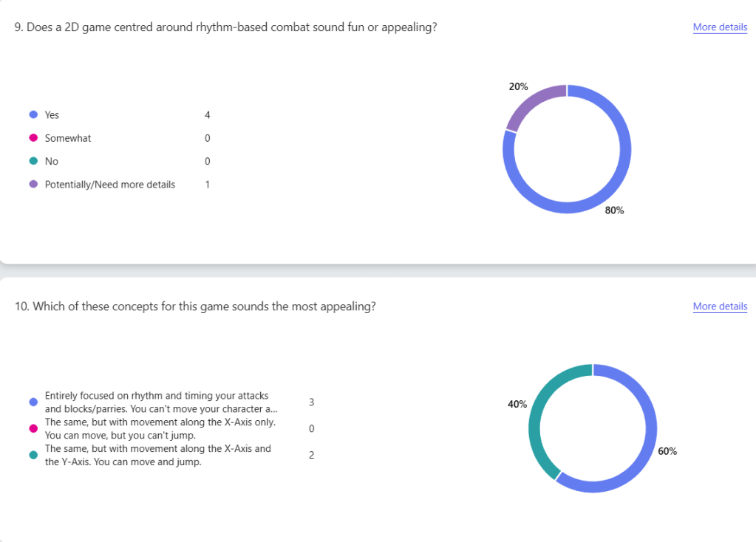
Task: Click the purple dot beside Potentially/Need more details
Action: tap(33, 185)
